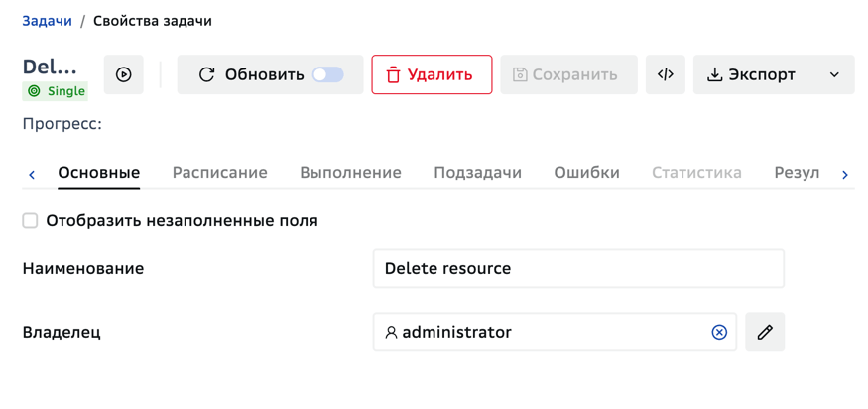868x409 pixels.
Task: Open the Выполнение tab
Action: click(350, 173)
